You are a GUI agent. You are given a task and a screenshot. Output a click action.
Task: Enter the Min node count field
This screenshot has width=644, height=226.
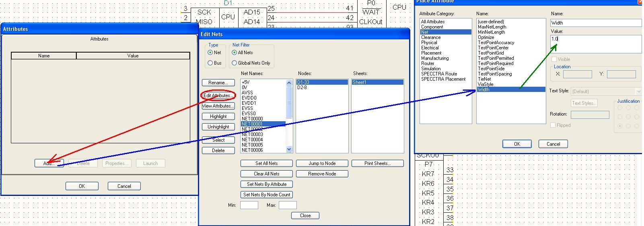pos(249,205)
